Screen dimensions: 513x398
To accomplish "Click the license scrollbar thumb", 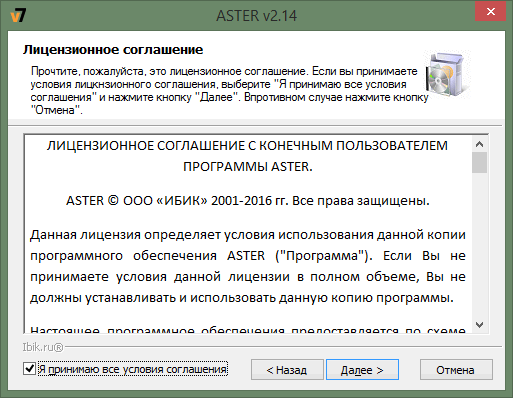I will pyautogui.click(x=480, y=163).
